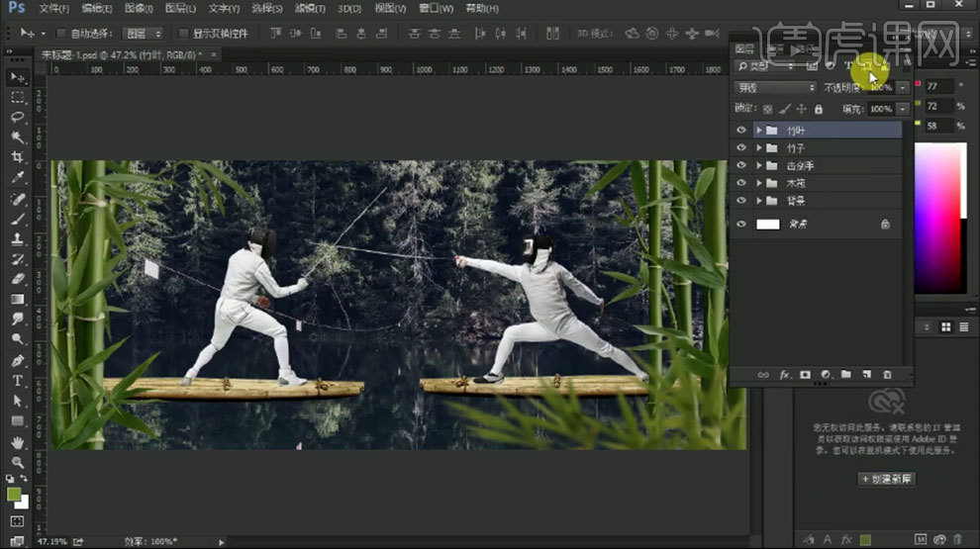
Task: Click the green foreground color swatch
Action: point(14,493)
